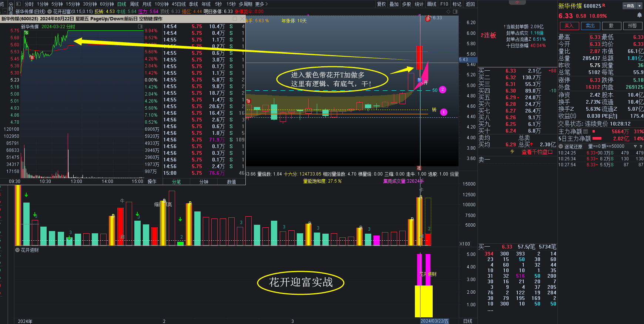The width and height of the screenshot is (644, 324).
Task: Open the 多股 multi-stock view
Action: click(x=407, y=4)
